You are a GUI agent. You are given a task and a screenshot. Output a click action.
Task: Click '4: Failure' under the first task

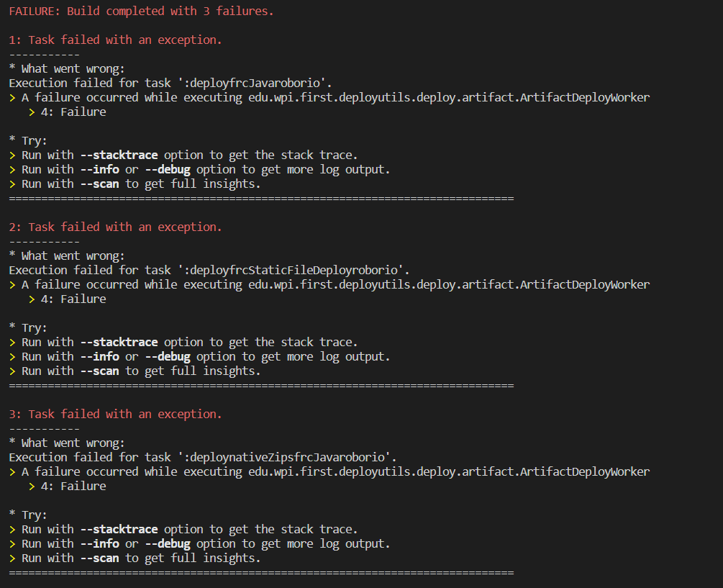pyautogui.click(x=73, y=112)
